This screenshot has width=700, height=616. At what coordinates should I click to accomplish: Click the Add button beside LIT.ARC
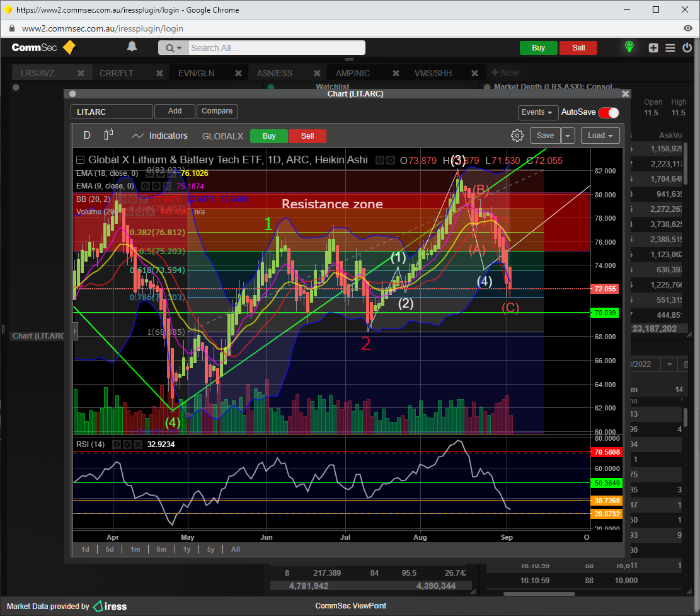point(175,111)
